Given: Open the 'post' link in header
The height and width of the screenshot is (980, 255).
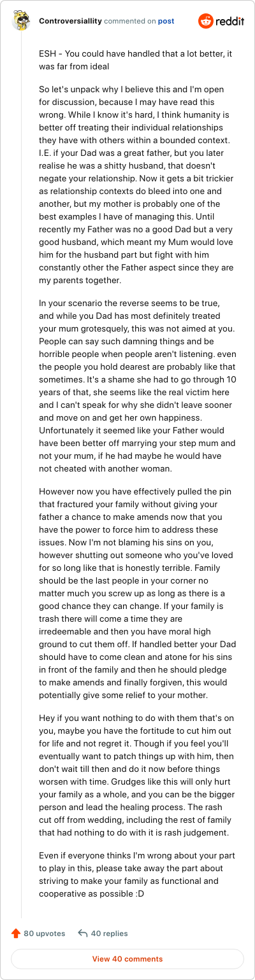Looking at the screenshot, I should (166, 21).
